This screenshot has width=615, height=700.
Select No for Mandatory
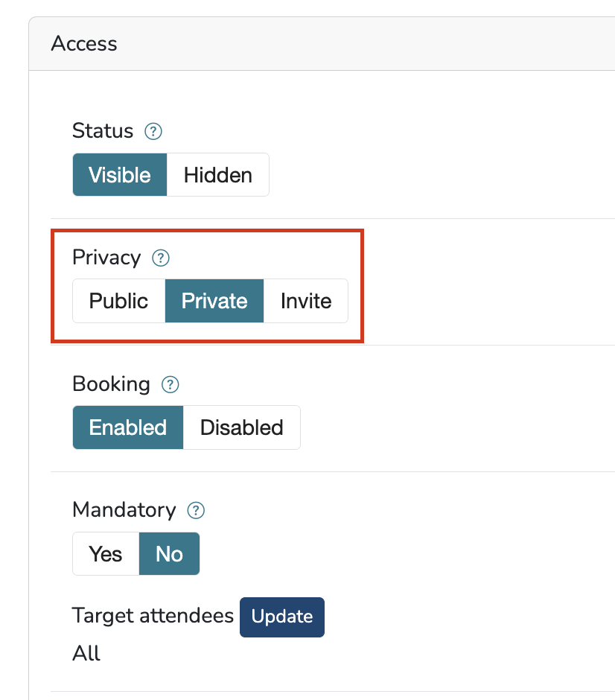pos(170,554)
